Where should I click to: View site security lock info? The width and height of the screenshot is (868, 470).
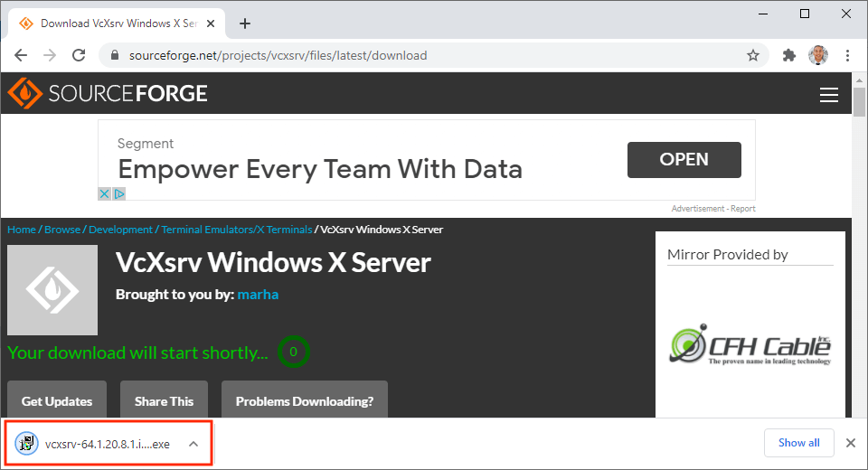(115, 55)
